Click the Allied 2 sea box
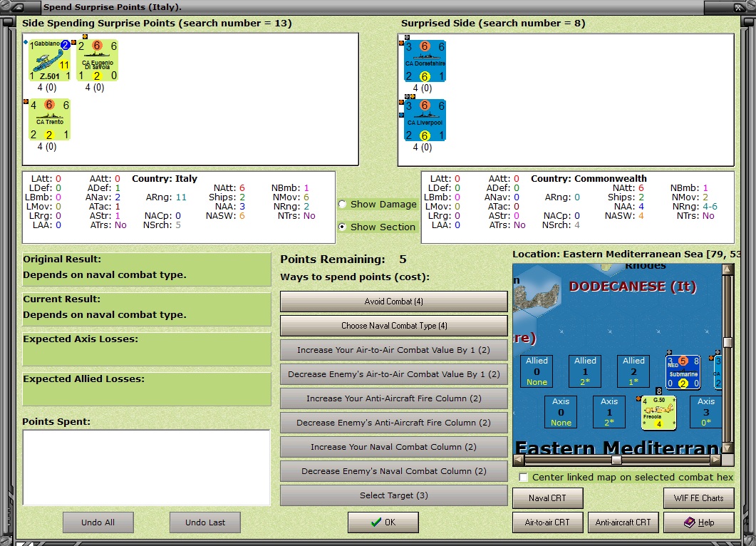Screen dimensions: 756x546 633,371
